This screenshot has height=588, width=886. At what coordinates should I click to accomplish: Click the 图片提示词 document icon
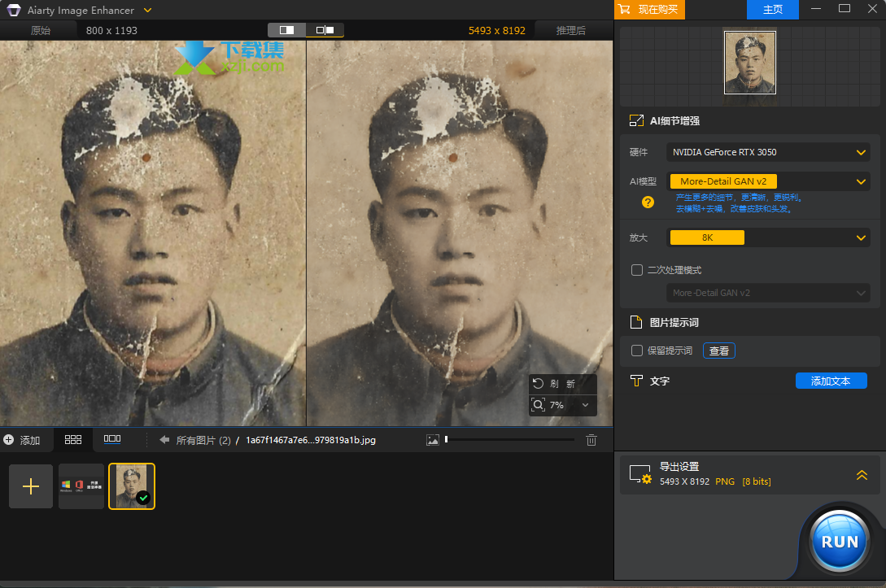click(636, 322)
